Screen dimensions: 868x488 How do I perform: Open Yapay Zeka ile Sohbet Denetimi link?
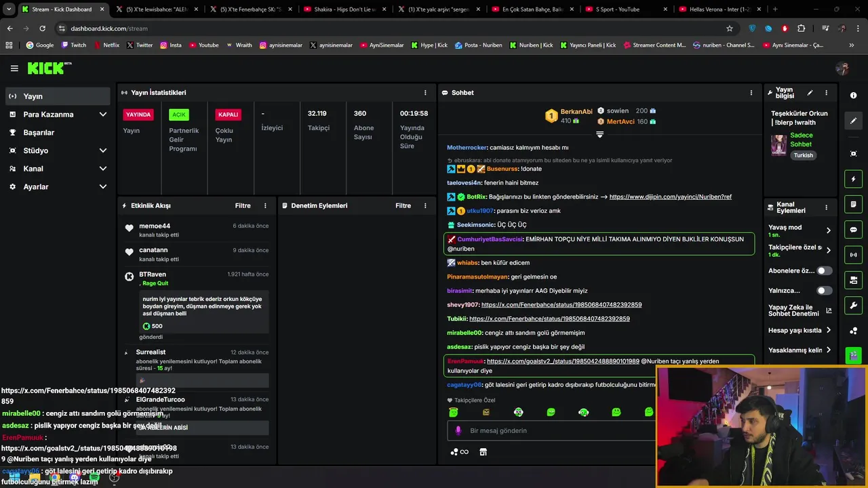(x=800, y=310)
